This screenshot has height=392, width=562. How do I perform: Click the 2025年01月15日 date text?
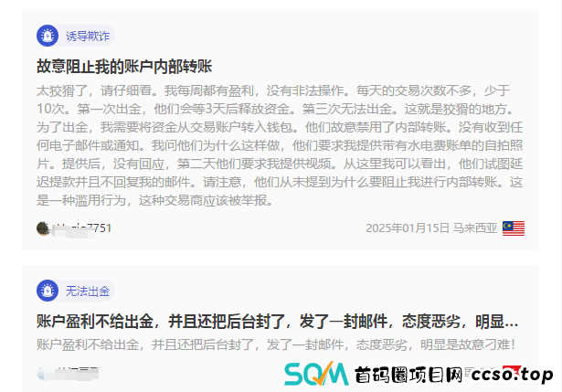(x=408, y=228)
